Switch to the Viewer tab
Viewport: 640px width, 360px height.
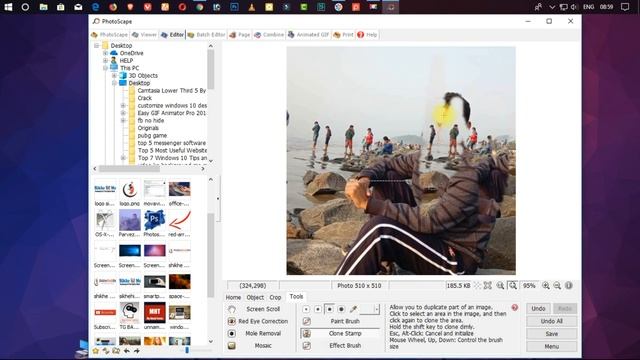[x=144, y=35]
